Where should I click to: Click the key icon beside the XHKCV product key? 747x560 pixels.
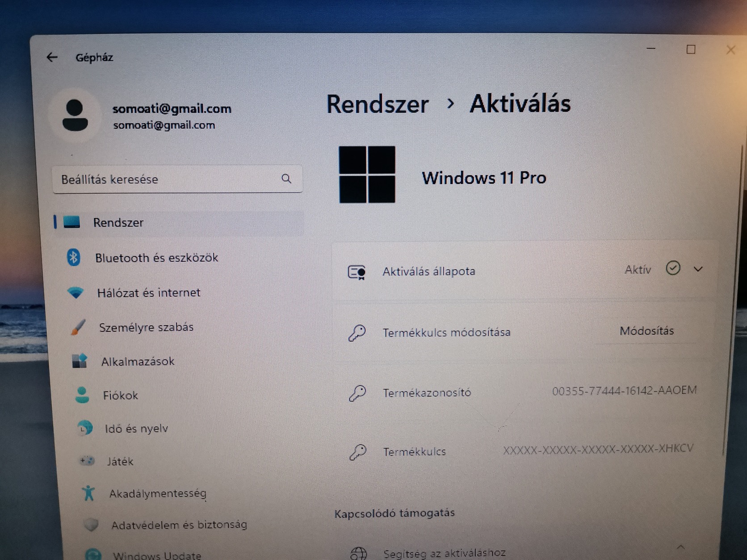(358, 452)
